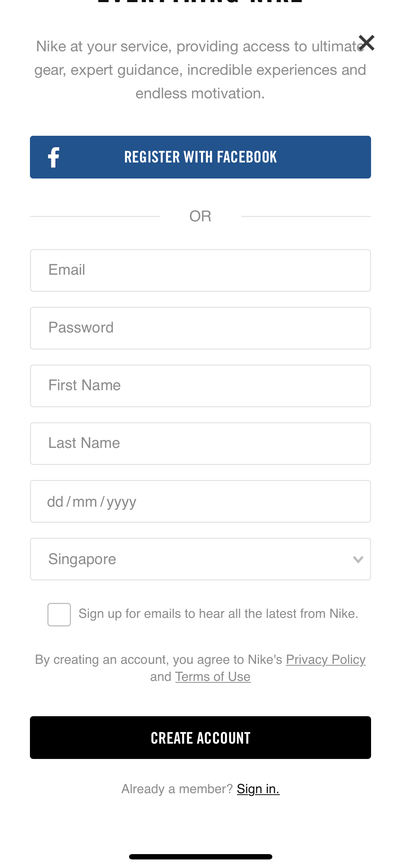
Task: Open the Terms of Use link
Action: (213, 677)
